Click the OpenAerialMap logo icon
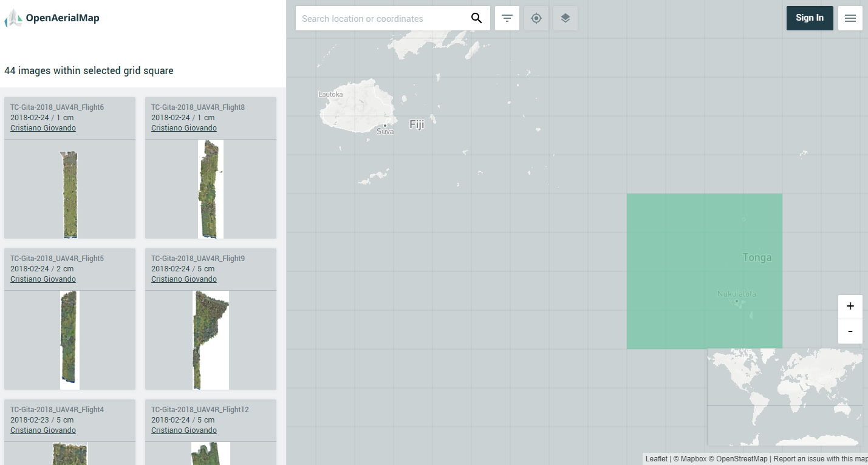868x465 pixels. point(13,18)
